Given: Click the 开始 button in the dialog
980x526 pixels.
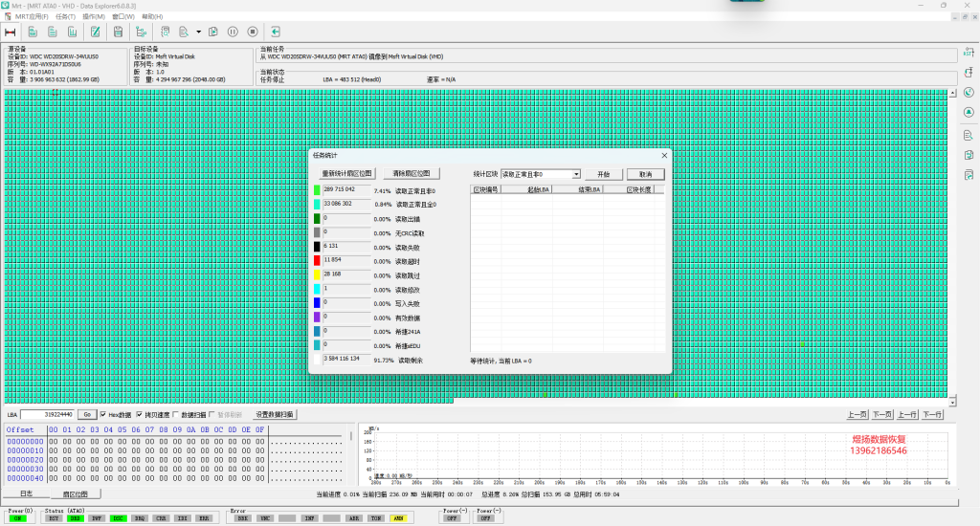Looking at the screenshot, I should [603, 174].
